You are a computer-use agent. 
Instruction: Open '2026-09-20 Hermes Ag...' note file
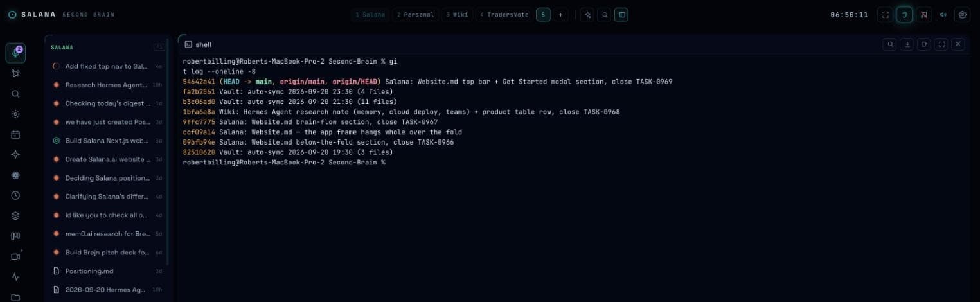point(107,290)
